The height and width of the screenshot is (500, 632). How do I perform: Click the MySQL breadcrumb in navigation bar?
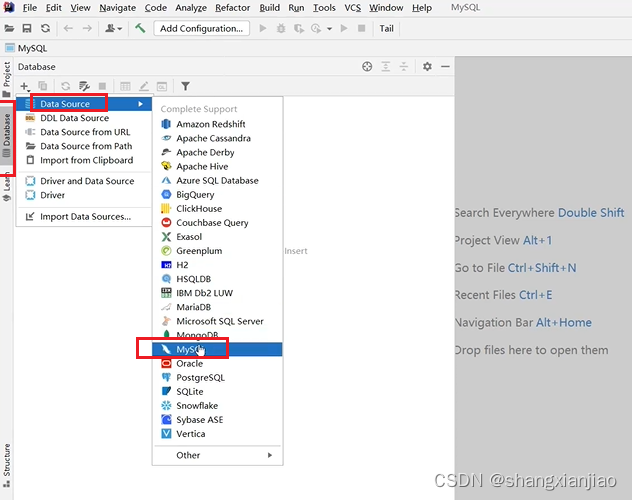pos(26,48)
